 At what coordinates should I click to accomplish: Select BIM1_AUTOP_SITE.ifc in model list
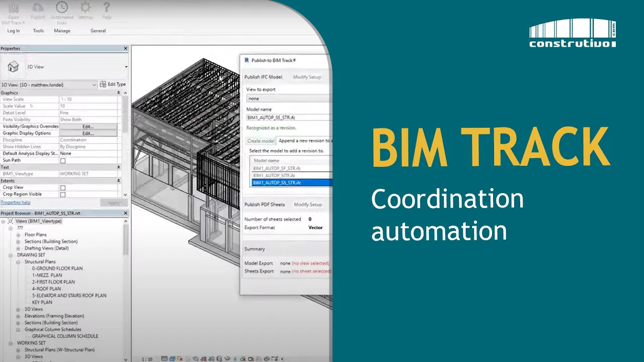tap(292, 175)
